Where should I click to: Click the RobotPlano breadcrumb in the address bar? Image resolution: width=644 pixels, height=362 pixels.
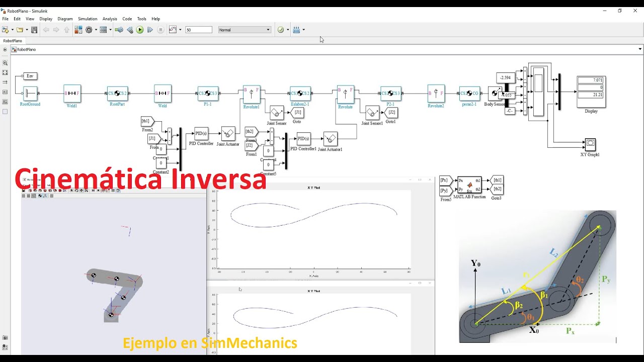pos(26,49)
